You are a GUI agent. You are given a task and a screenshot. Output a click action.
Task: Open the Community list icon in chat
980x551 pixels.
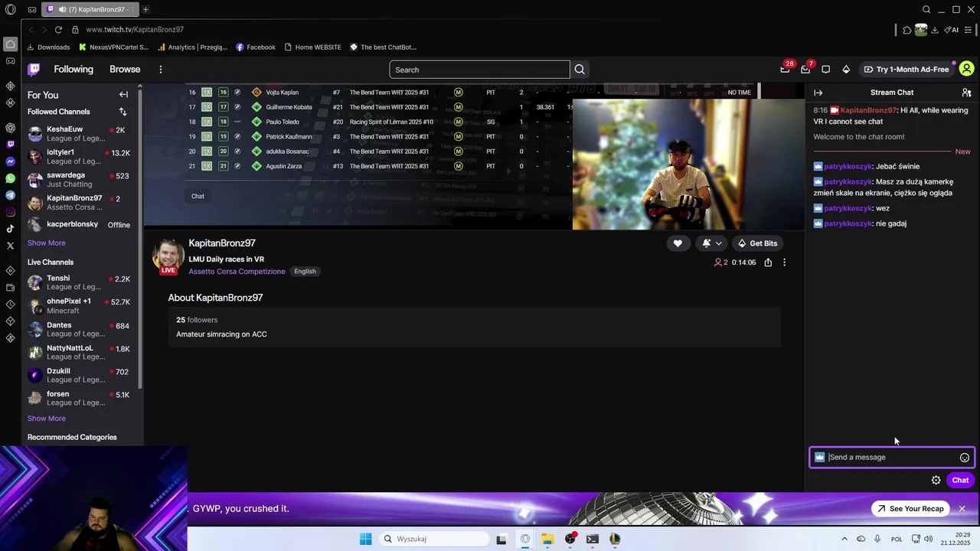(966, 93)
